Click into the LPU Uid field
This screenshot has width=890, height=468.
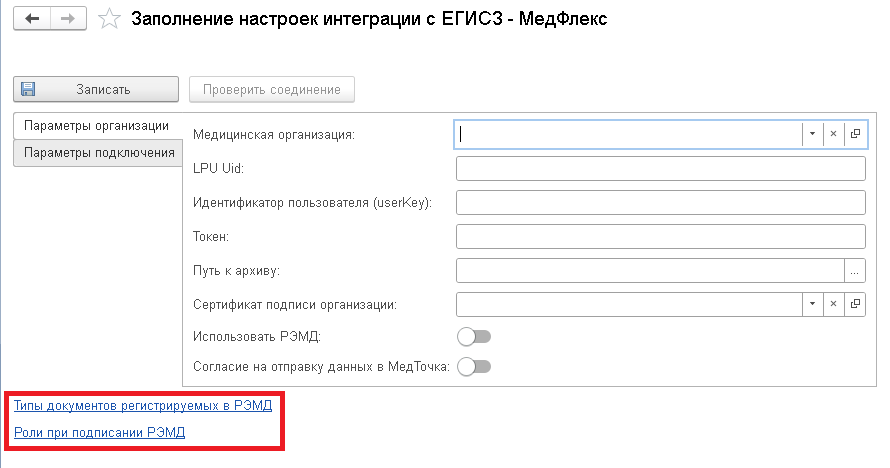(x=660, y=168)
